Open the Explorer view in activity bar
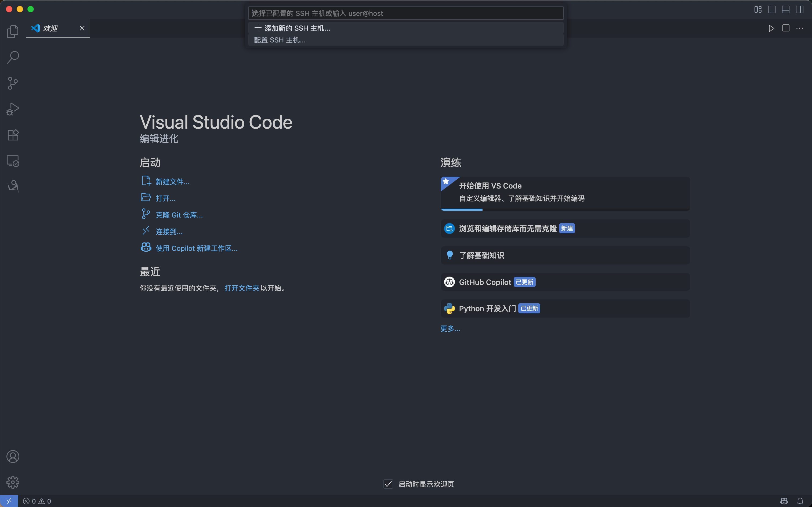Screen dimensions: 812x507 [x=13, y=31]
